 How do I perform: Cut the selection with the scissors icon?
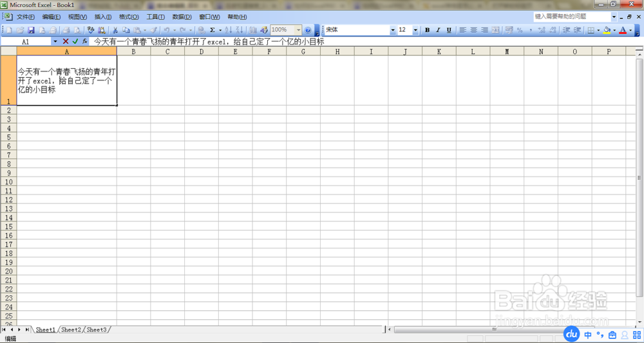[115, 30]
